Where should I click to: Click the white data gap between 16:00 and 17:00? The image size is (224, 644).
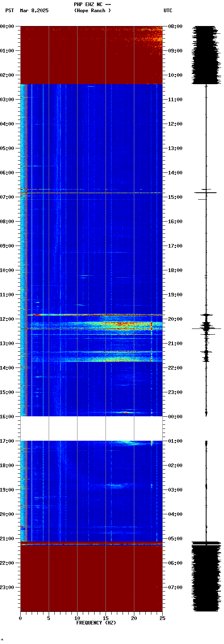tap(91, 429)
